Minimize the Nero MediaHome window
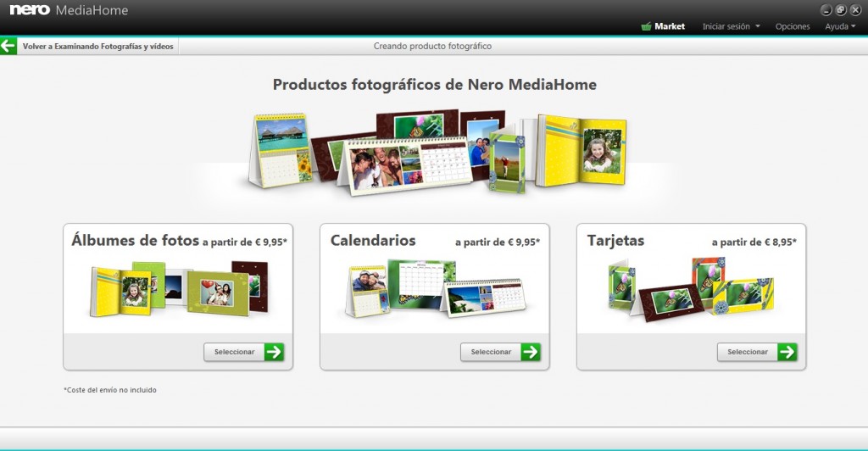868x451 pixels. pyautogui.click(x=826, y=10)
